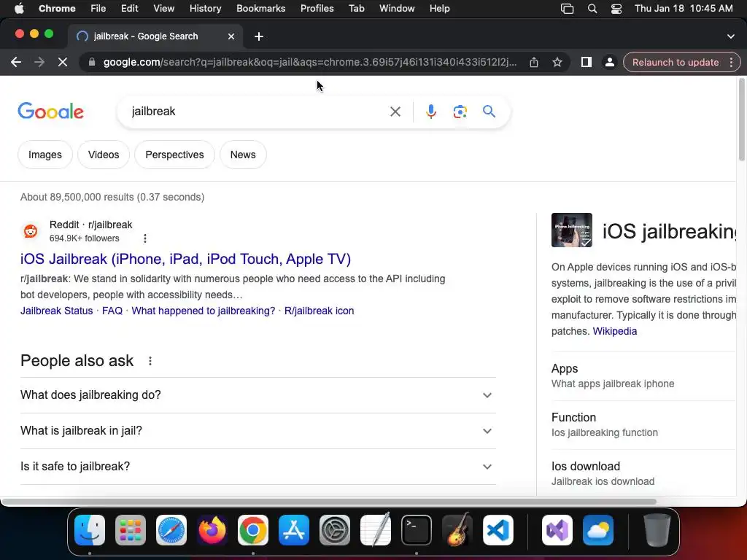Open the FAQ sitelink
Screen dimensions: 747x560
coord(112,311)
